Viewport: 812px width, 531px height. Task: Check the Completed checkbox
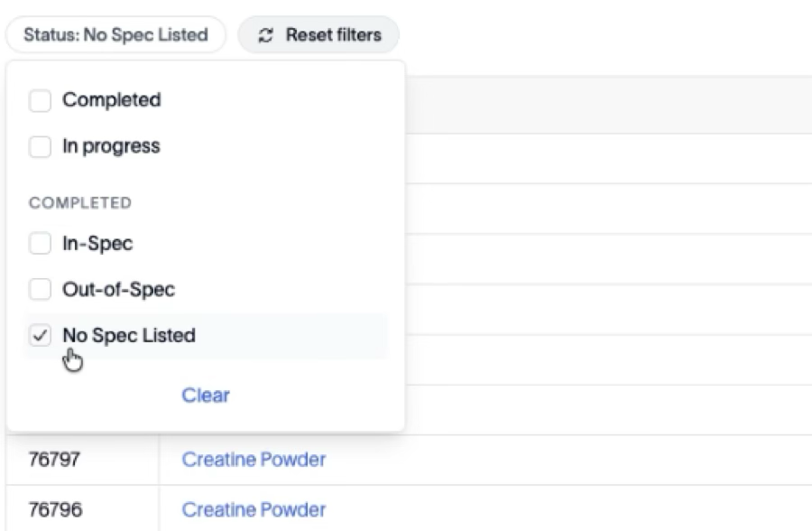click(40, 100)
